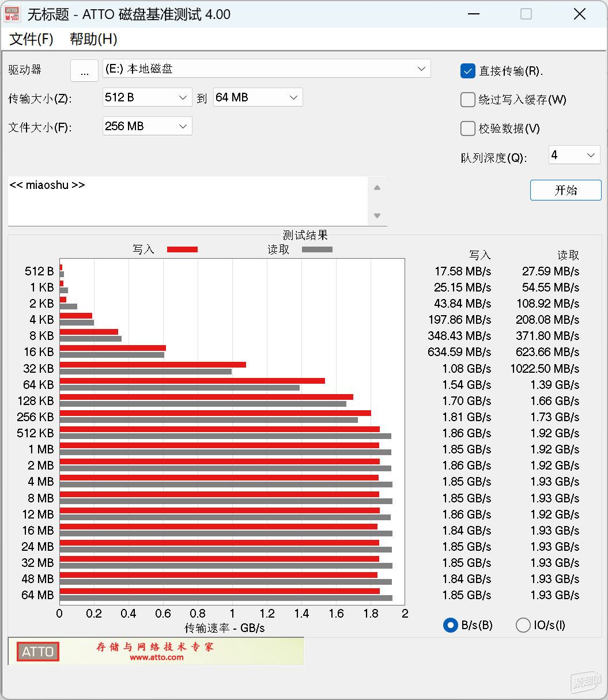
Task: Click the ATTO app icon in title bar
Action: click(x=13, y=14)
